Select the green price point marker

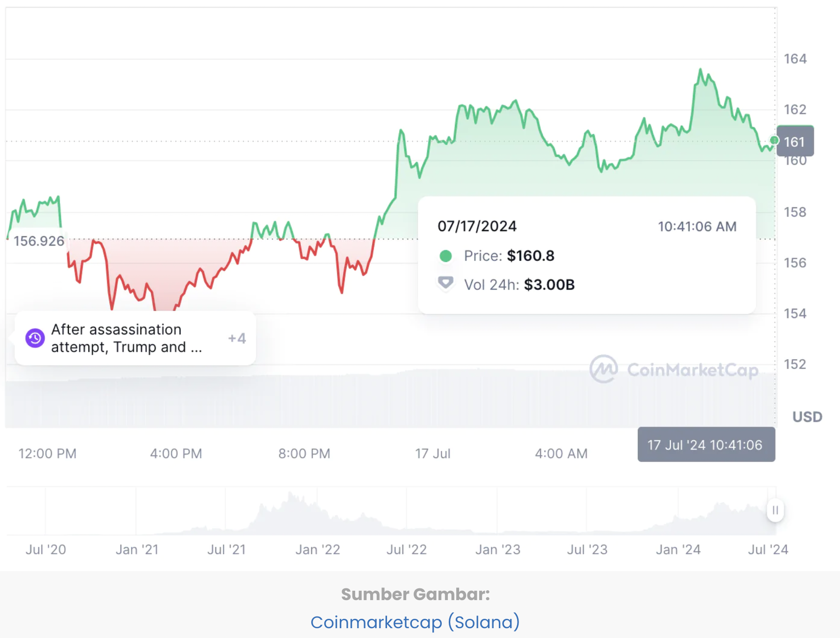pyautogui.click(x=774, y=140)
